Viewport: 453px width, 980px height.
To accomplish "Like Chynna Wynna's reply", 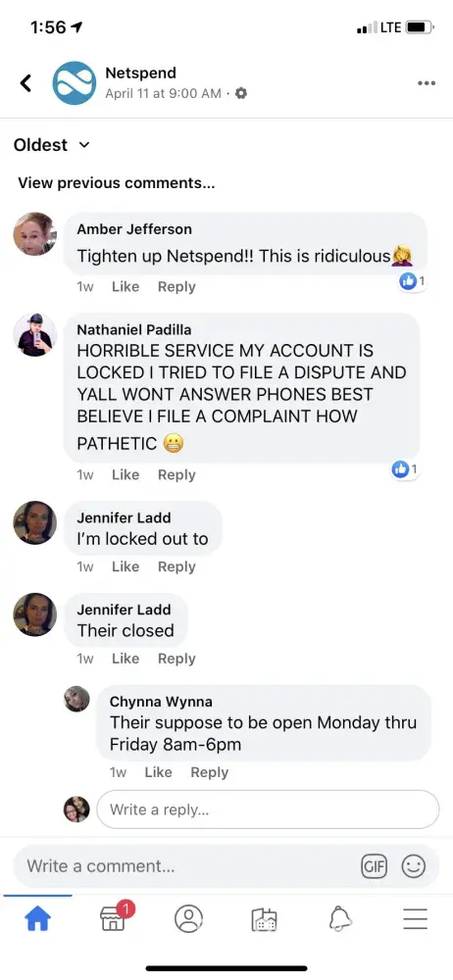I will (158, 772).
